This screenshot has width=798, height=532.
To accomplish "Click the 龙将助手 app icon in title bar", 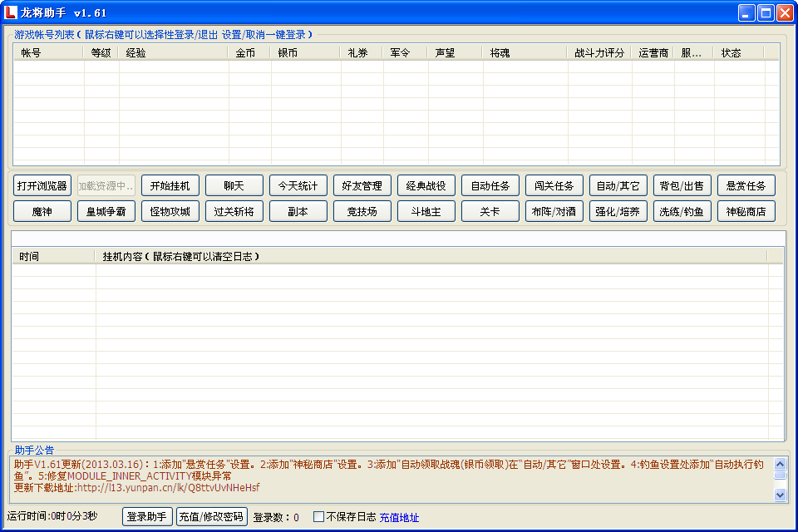I will click(x=12, y=12).
